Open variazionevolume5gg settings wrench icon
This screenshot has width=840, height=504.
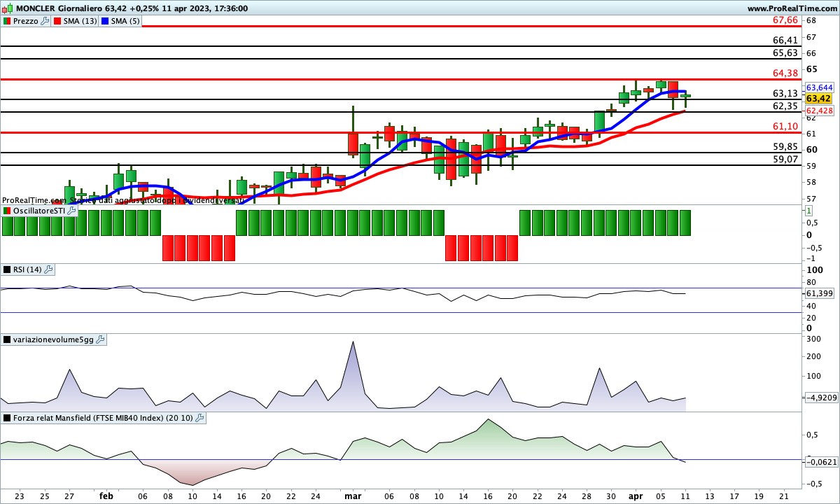(x=100, y=339)
